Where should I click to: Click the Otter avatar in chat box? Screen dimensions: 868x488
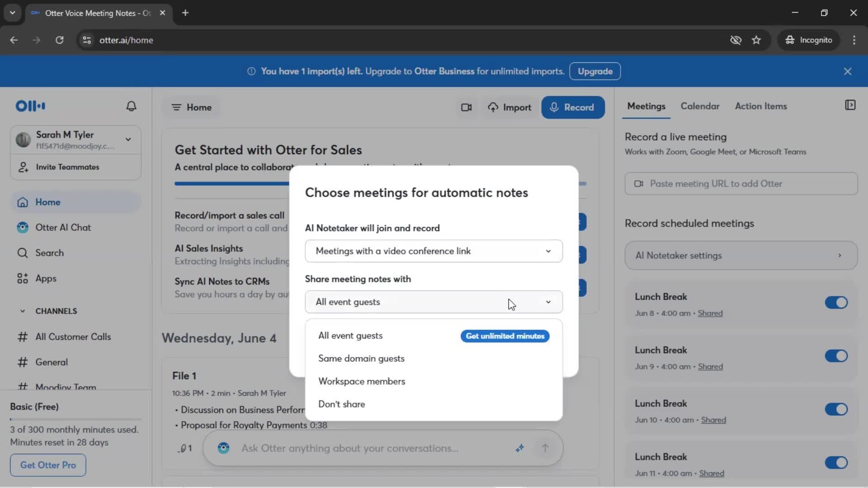tap(223, 448)
